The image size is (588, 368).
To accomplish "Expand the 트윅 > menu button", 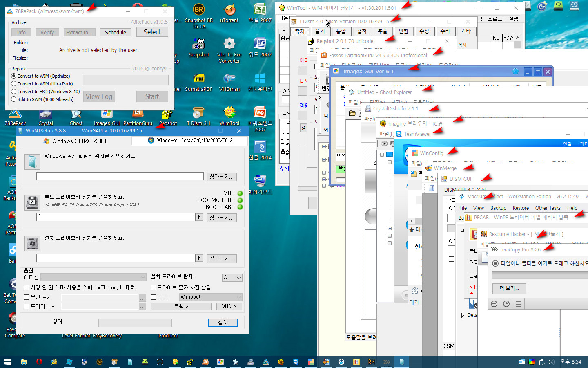I will pyautogui.click(x=181, y=306).
